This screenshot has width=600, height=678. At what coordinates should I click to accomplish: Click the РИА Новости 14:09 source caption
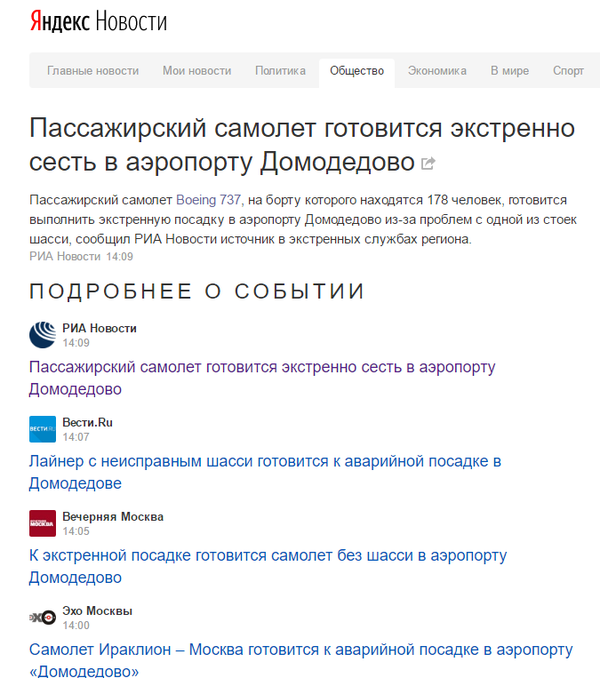point(81,256)
